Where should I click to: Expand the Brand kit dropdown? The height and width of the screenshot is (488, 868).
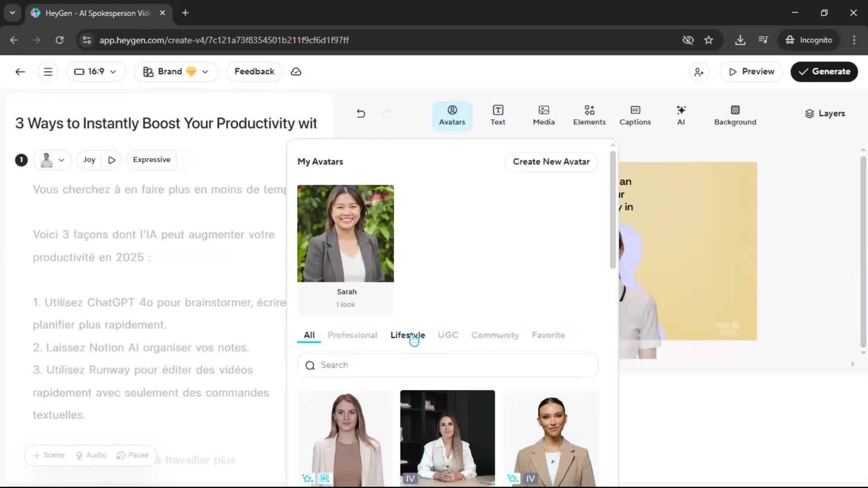tap(176, 72)
